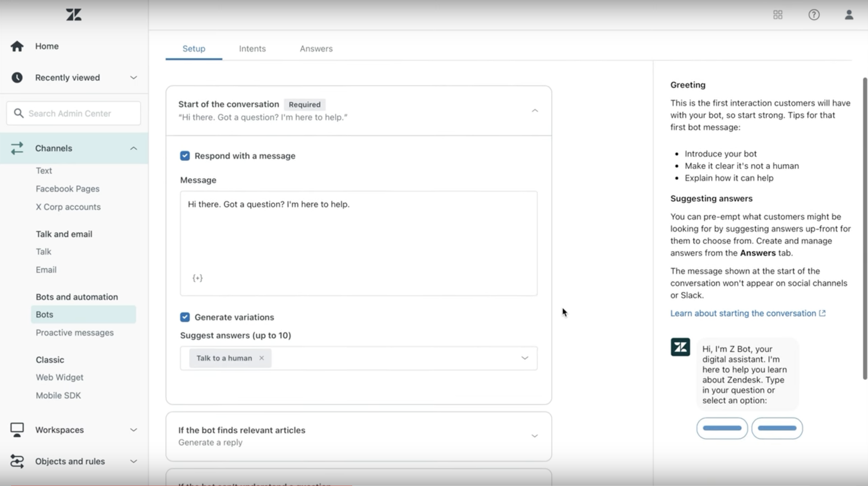This screenshot has height=486, width=868.
Task: Click the Home house icon
Action: click(x=17, y=46)
